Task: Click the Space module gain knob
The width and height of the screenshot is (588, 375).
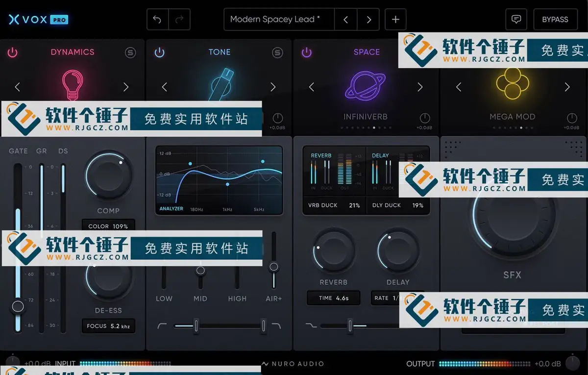Action: click(425, 118)
